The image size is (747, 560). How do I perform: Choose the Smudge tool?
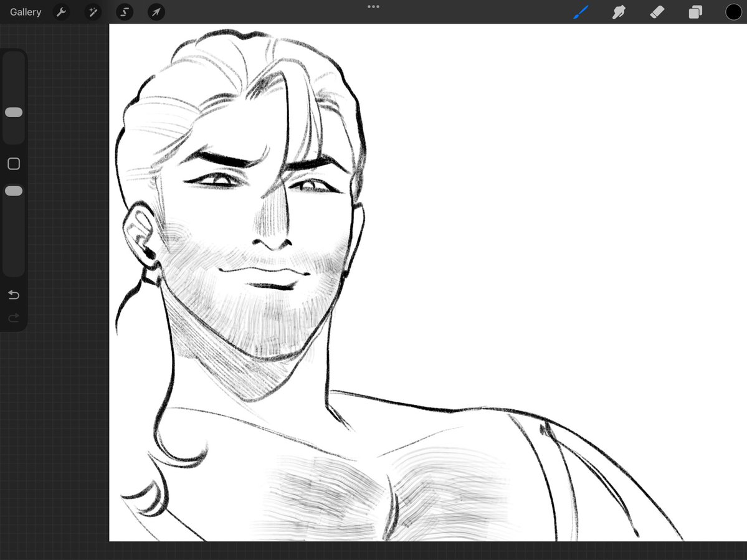[619, 12]
